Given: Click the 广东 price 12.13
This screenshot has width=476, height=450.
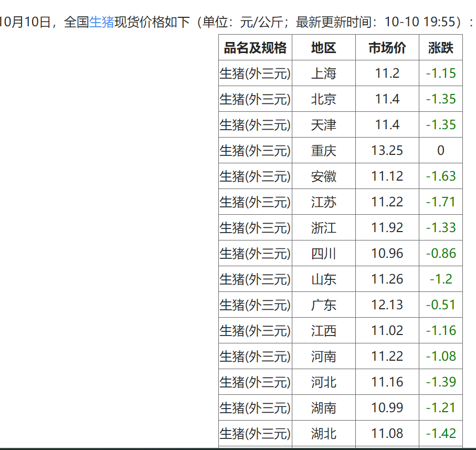Looking at the screenshot, I should 387,305.
